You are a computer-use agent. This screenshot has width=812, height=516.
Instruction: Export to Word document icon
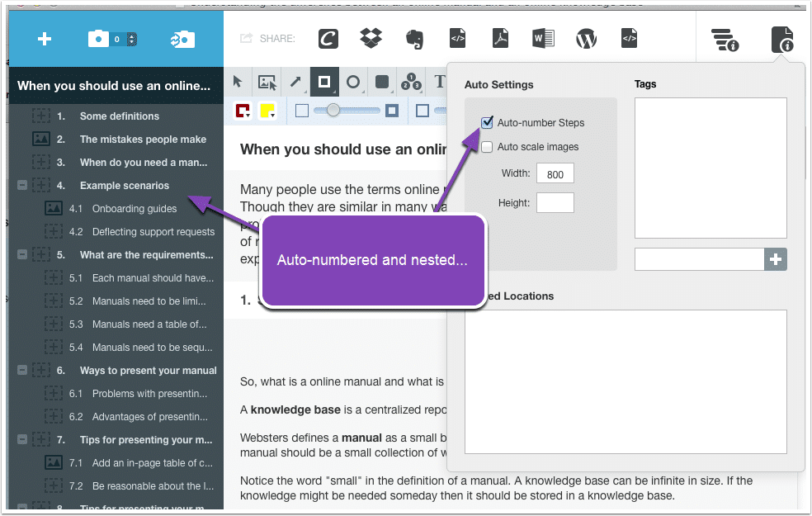[x=542, y=38]
